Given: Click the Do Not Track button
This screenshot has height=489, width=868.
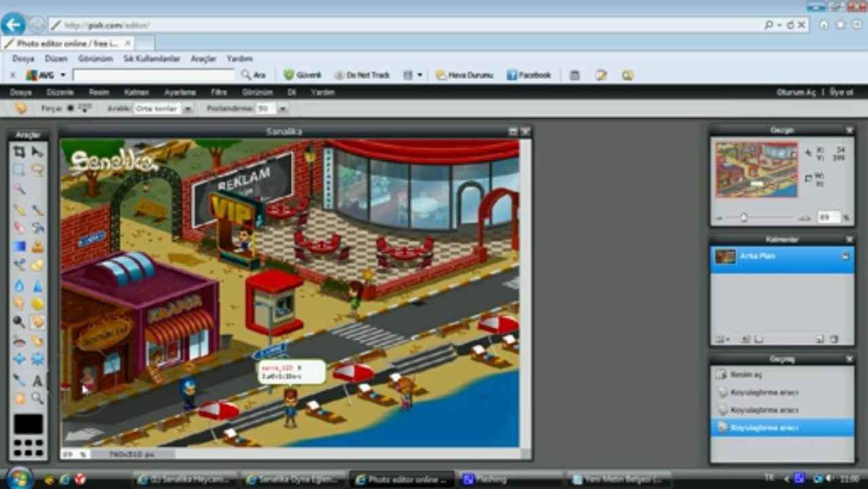Looking at the screenshot, I should (362, 75).
